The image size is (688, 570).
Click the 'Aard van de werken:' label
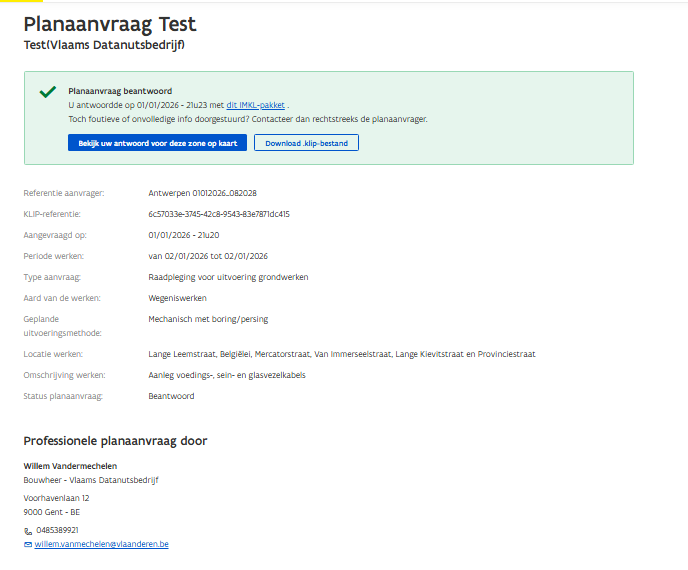[62, 298]
